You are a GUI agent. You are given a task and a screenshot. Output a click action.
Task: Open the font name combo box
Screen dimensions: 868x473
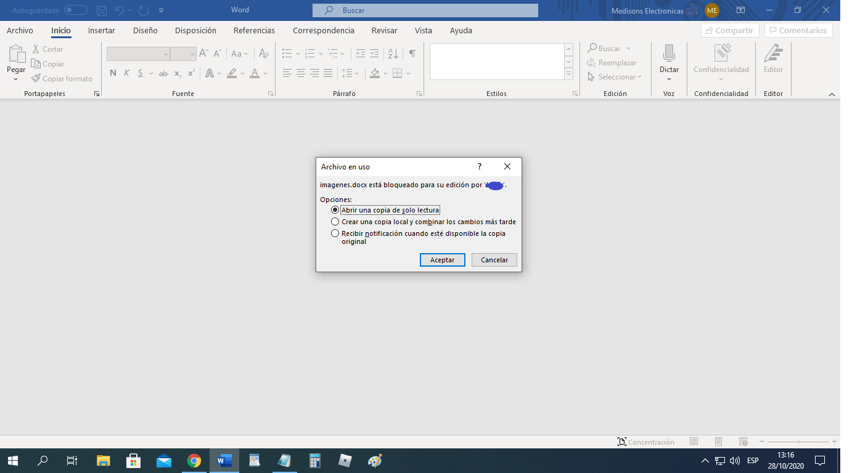138,54
